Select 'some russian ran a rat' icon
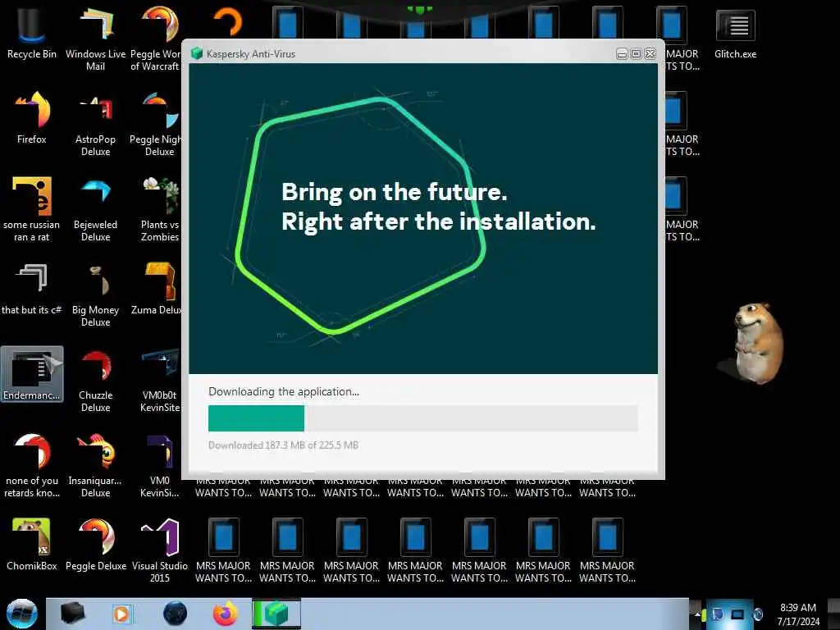 point(32,209)
